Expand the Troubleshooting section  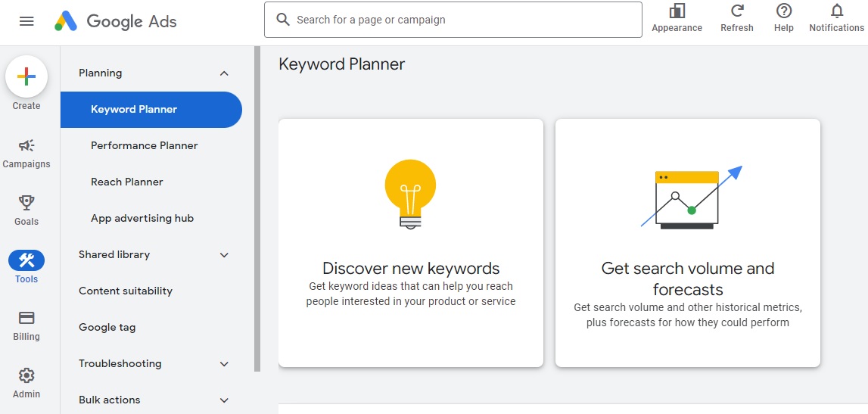224,364
